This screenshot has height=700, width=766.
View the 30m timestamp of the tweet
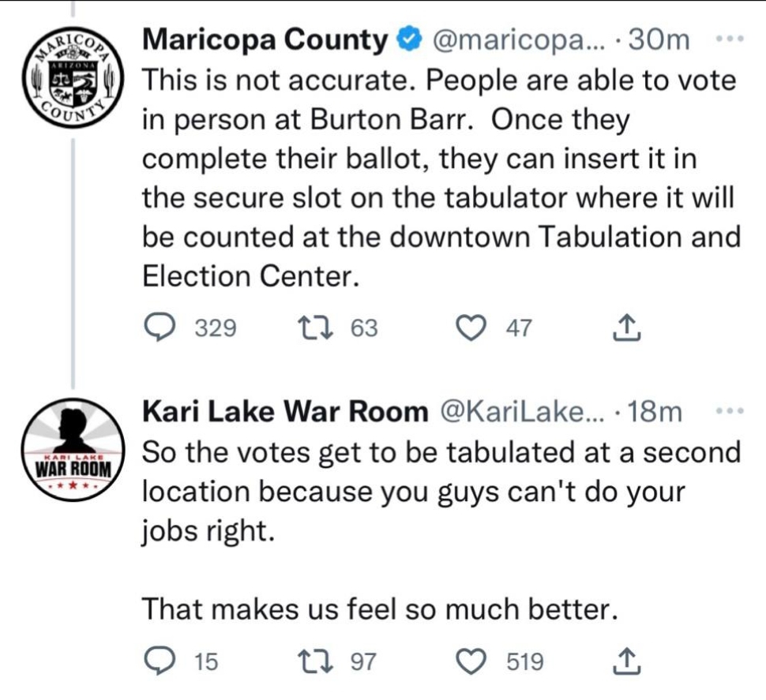pyautogui.click(x=659, y=39)
